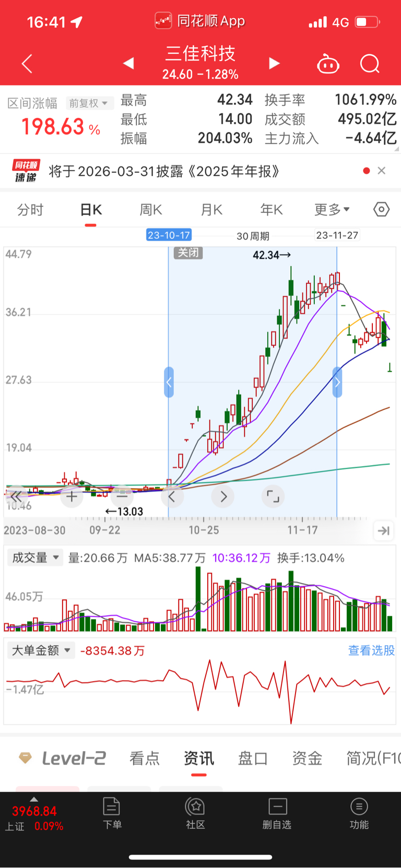Tap the MA5:38.77万 volume reading
The height and width of the screenshot is (868, 401).
point(170,558)
